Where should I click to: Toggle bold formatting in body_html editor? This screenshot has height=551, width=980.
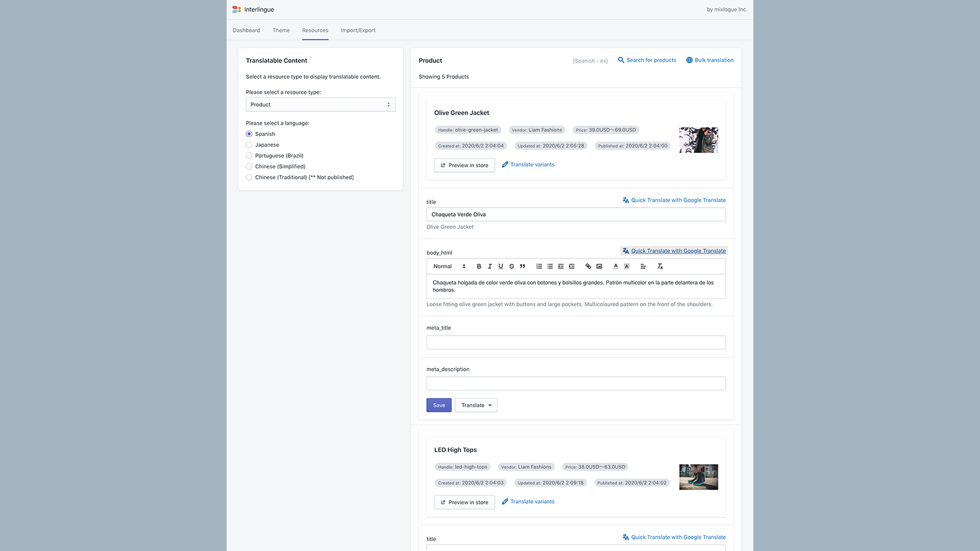pyautogui.click(x=479, y=266)
